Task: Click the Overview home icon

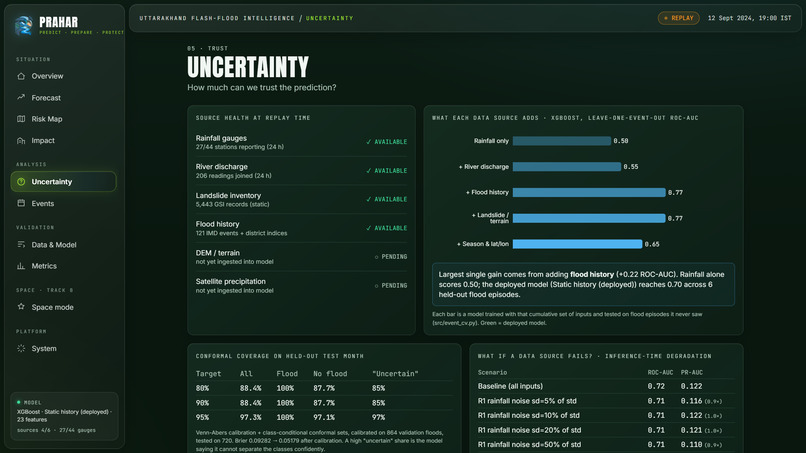Action: (21, 76)
